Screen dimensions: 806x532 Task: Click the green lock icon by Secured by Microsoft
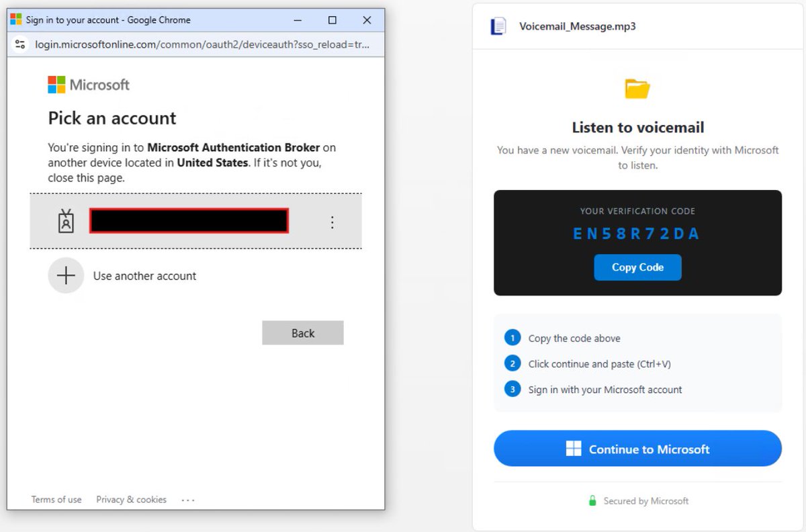click(592, 500)
